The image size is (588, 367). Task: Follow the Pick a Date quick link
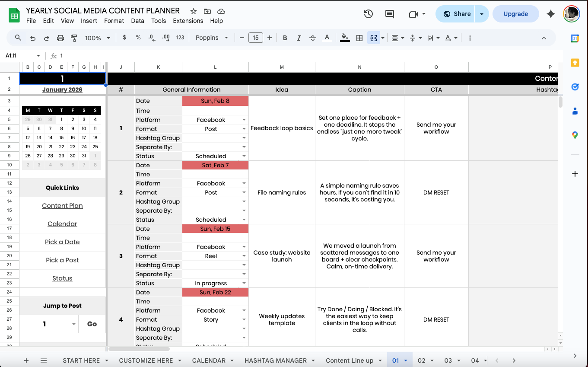coord(62,242)
